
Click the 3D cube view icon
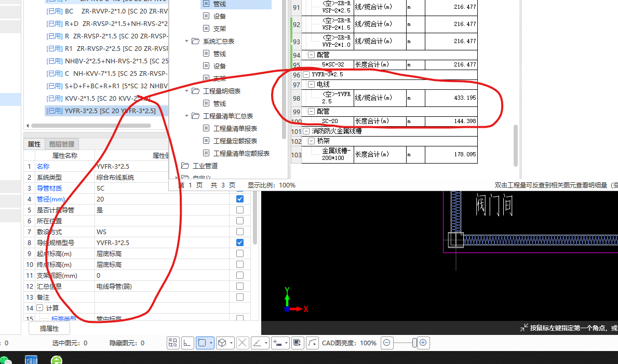coord(222,343)
